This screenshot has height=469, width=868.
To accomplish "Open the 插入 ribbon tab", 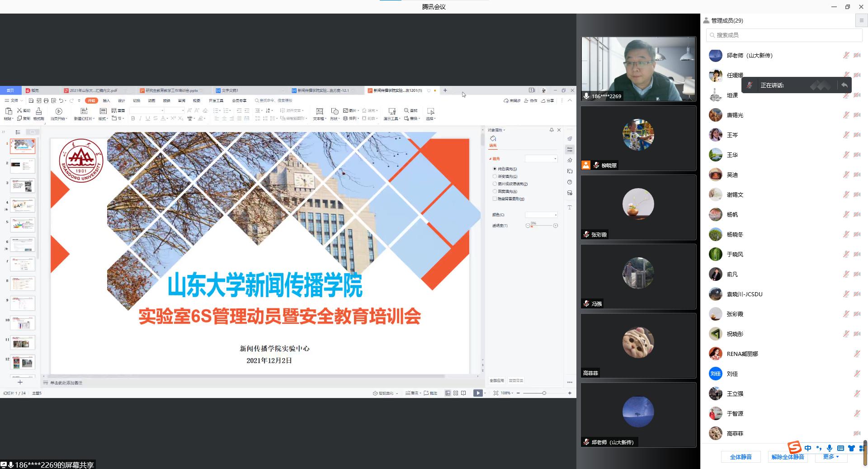I will coord(106,100).
